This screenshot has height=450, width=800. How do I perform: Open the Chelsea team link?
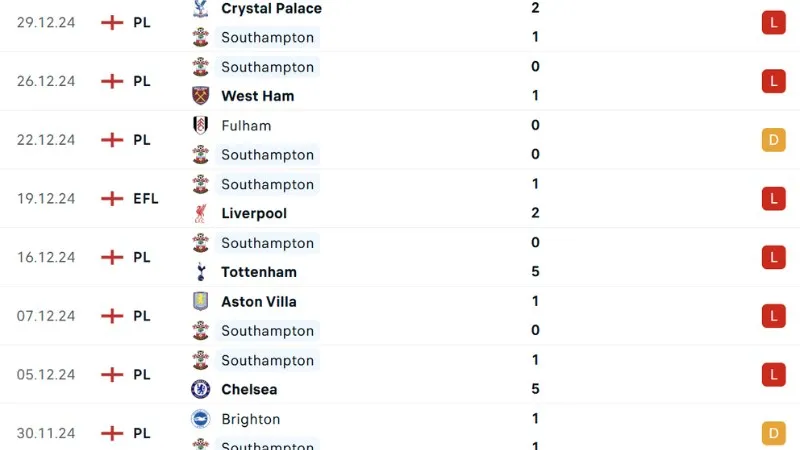(249, 389)
